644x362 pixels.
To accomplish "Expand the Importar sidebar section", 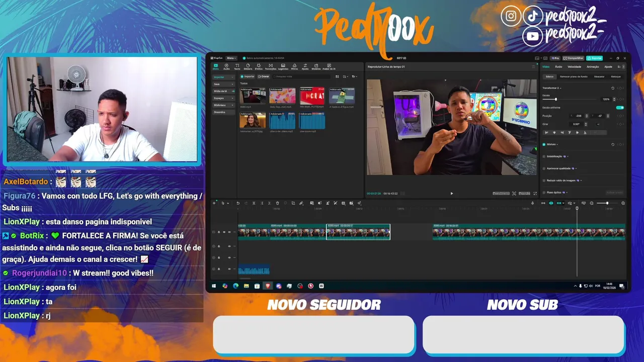I will (x=223, y=77).
